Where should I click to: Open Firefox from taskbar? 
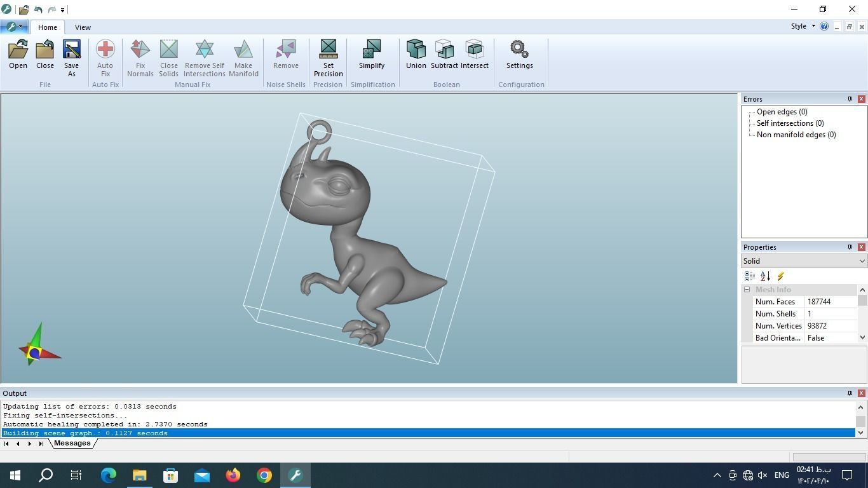tap(233, 475)
